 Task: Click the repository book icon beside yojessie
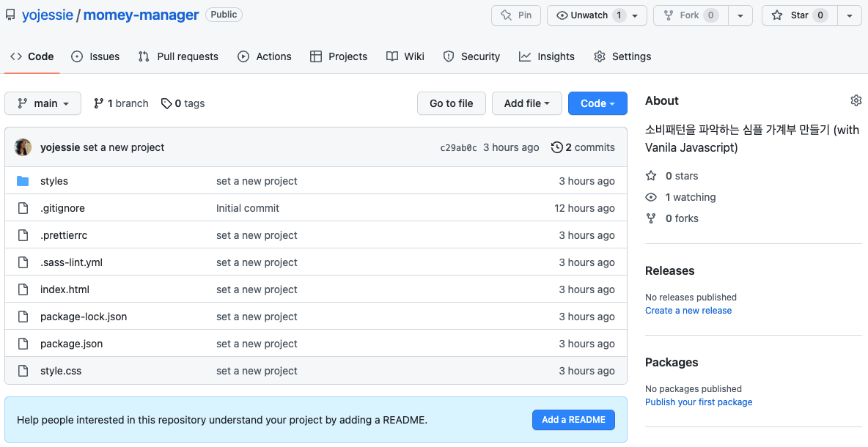click(10, 15)
